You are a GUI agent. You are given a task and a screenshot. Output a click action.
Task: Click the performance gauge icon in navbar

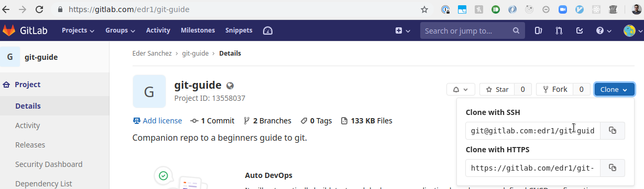268,30
